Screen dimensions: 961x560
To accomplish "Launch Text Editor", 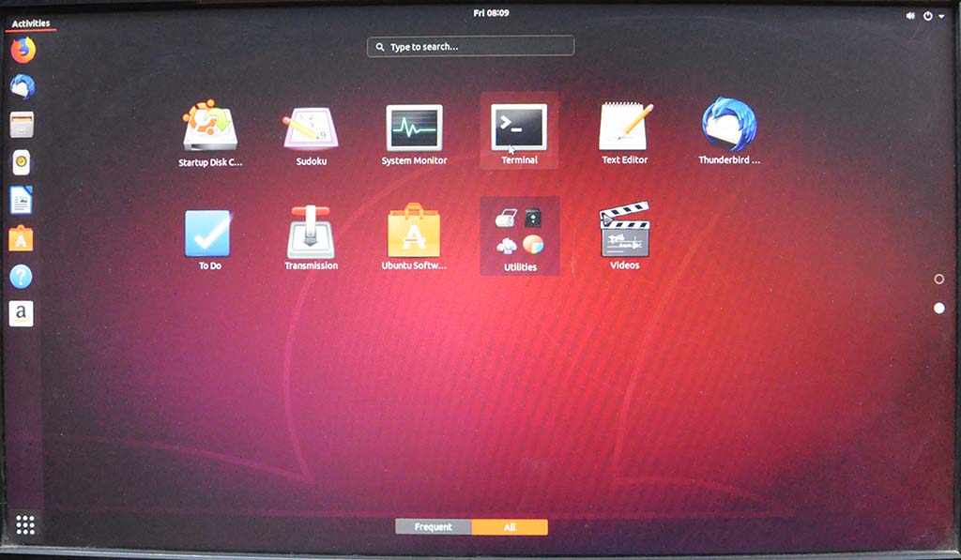I will click(x=624, y=133).
